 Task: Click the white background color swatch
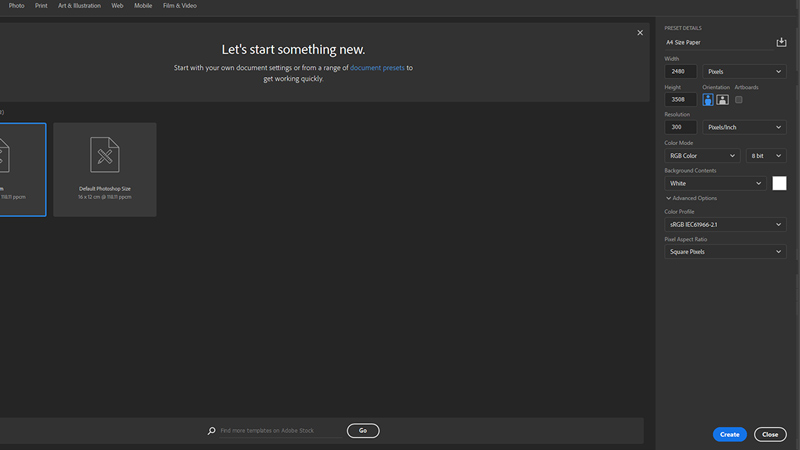click(779, 183)
